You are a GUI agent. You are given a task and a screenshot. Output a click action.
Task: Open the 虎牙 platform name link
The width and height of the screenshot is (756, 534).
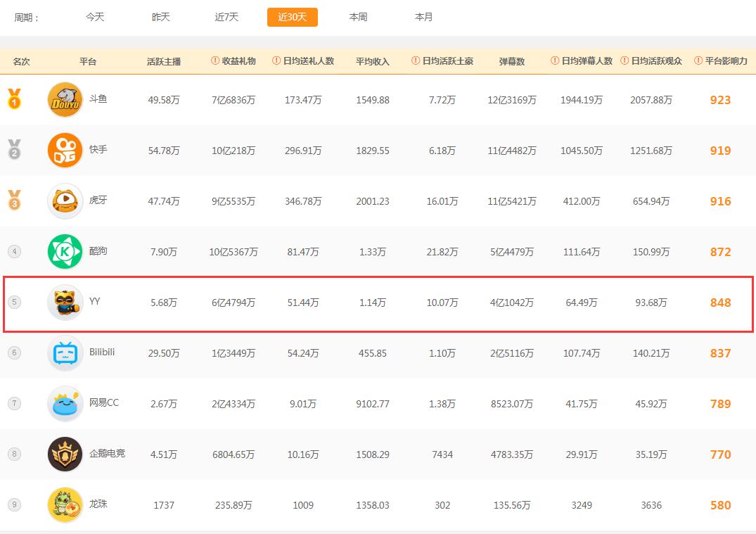tap(98, 201)
